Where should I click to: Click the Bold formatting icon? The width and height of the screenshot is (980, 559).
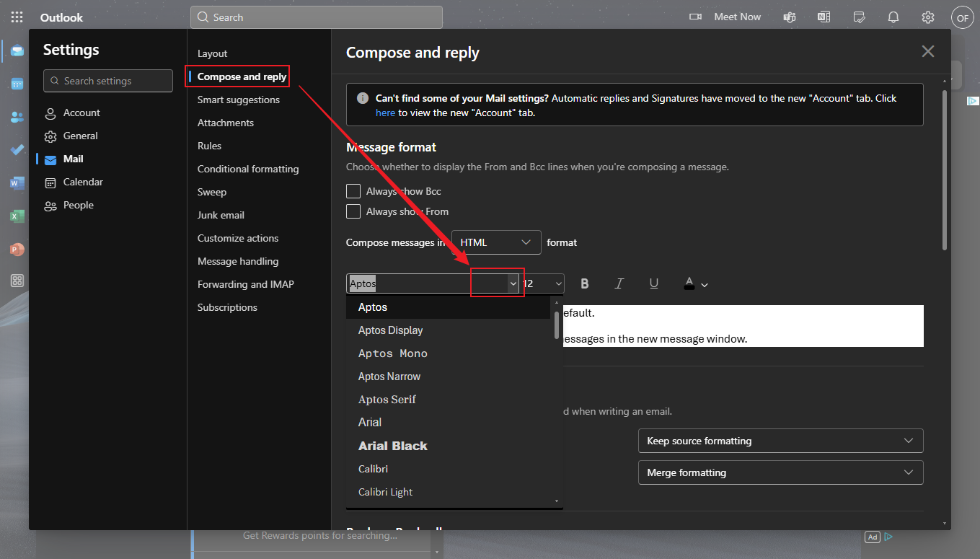point(585,284)
